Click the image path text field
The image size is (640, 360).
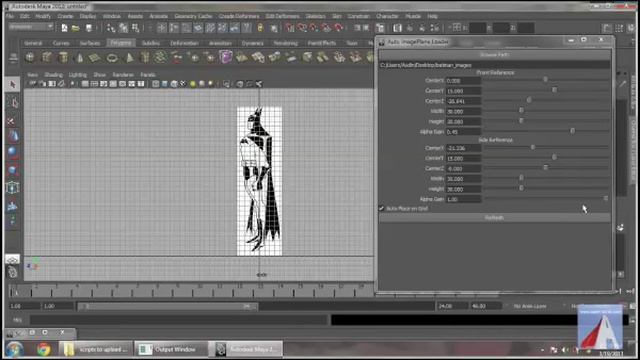495,65
